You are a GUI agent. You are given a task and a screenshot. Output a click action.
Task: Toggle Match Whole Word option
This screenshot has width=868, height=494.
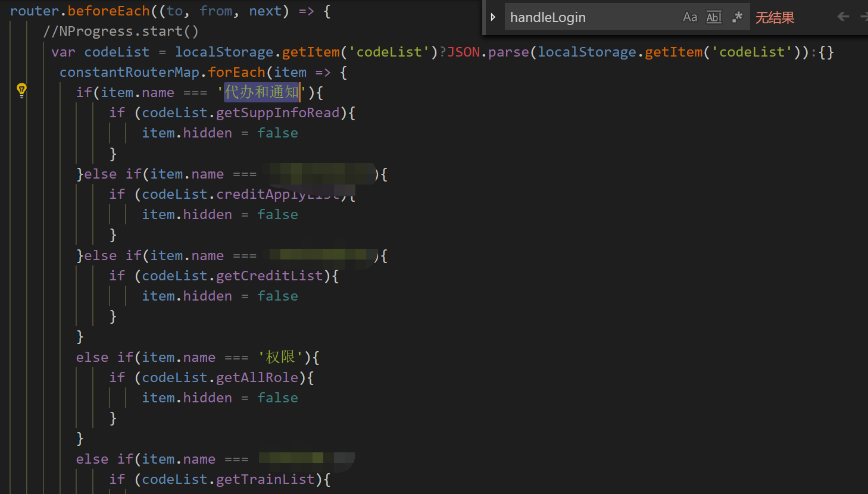point(714,17)
